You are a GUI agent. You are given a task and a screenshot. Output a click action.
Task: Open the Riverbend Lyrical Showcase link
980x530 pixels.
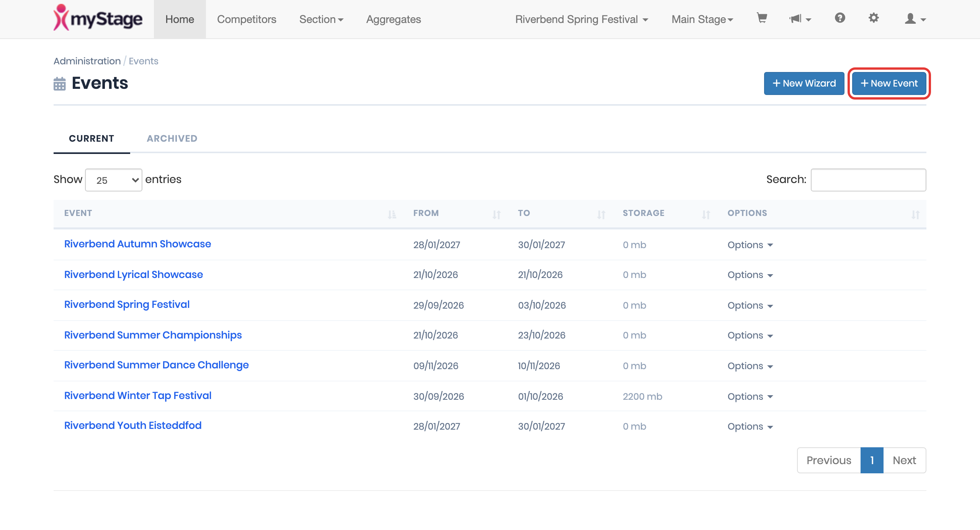[134, 275]
